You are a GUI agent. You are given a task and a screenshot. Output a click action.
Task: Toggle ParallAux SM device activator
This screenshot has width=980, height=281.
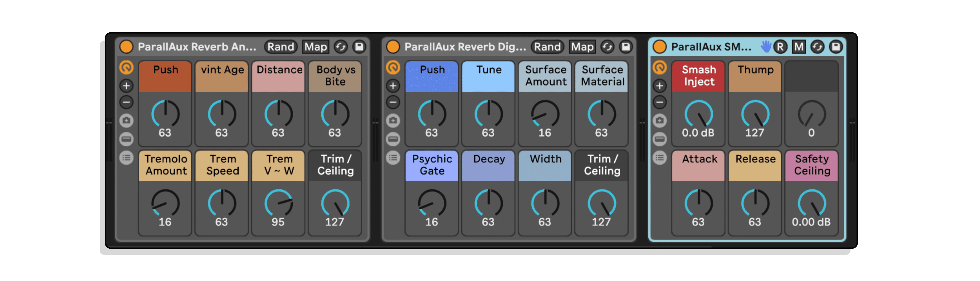(x=660, y=47)
